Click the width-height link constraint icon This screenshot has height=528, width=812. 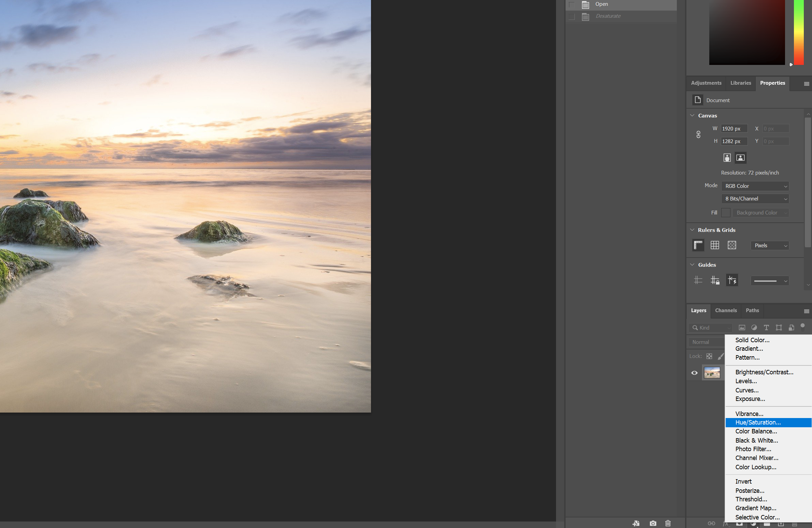(x=698, y=135)
